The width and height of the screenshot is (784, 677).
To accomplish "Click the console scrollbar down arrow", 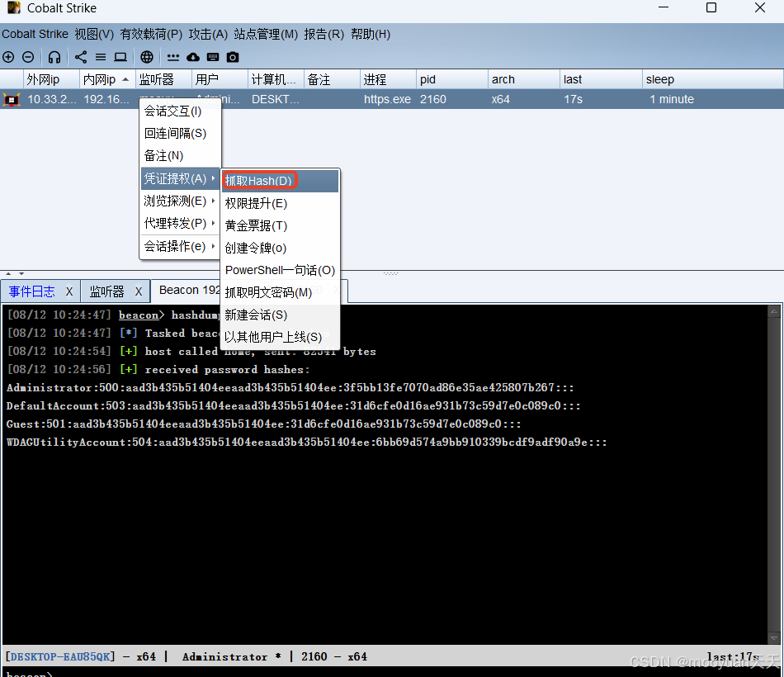I will click(774, 638).
